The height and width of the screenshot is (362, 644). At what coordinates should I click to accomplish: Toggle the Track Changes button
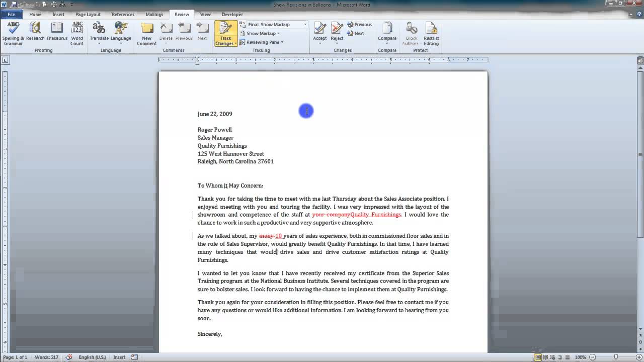click(225, 29)
